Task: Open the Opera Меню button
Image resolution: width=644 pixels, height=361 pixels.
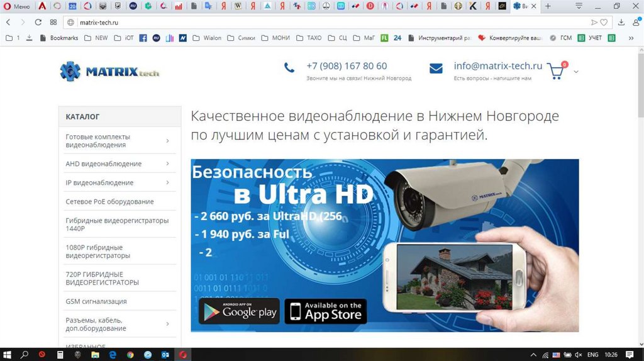Action: pos(17,6)
